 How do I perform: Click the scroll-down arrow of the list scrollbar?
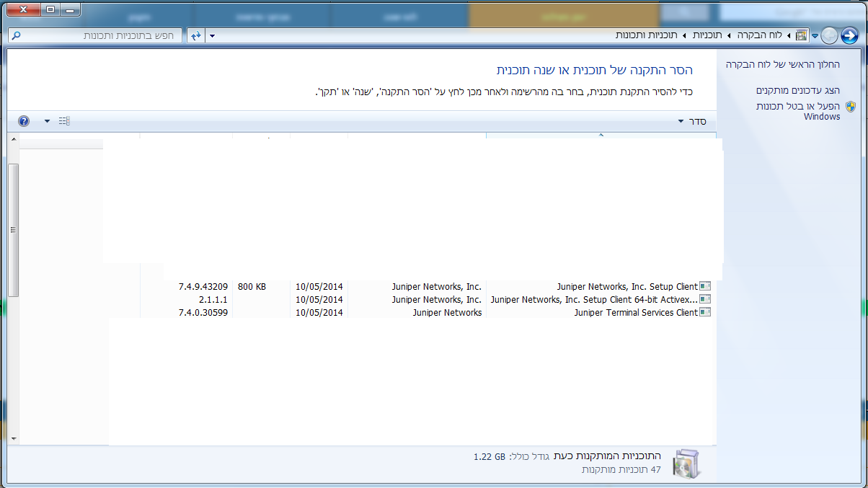coord(13,438)
